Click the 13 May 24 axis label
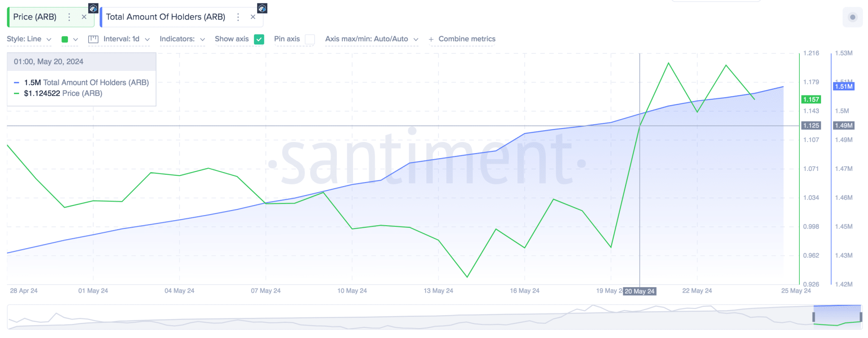868x338 pixels. tap(438, 291)
